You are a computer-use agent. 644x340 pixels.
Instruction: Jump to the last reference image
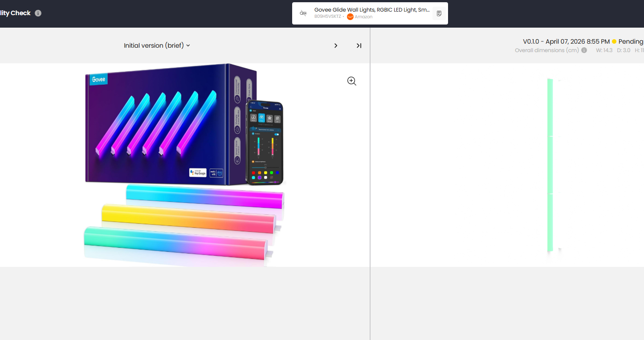coord(359,45)
